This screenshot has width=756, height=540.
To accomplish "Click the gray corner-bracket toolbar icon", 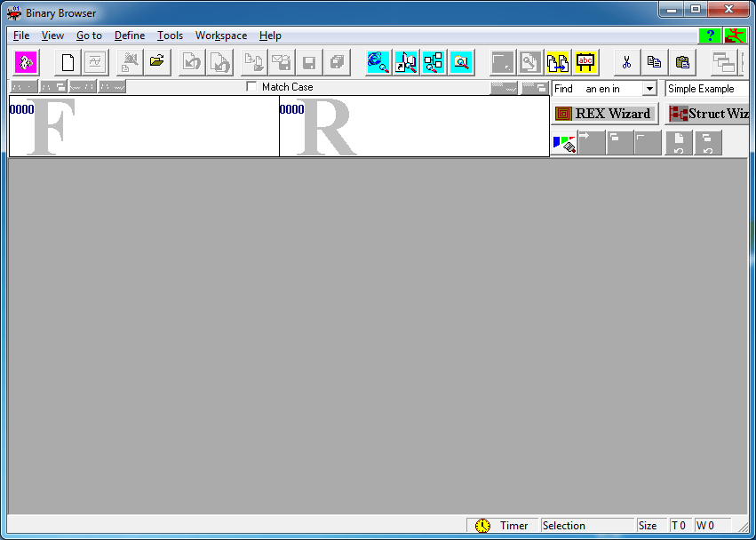I will [x=503, y=62].
